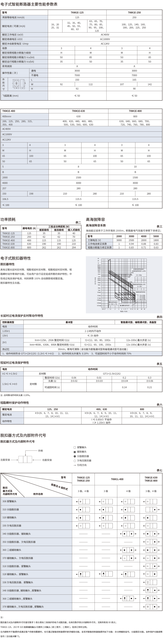The height and width of the screenshot is (644, 163).
Task: Click the 报警触头 hollow square legend symbol
Action: [x=75, y=447]
